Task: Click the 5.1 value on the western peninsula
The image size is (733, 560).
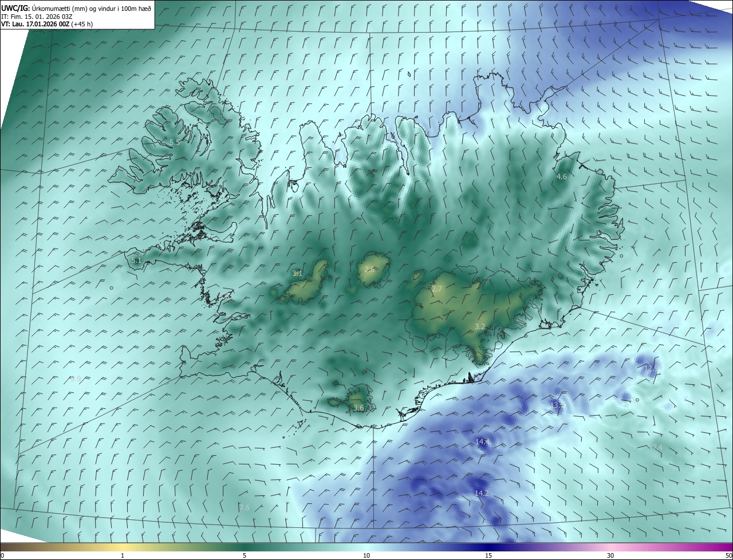Action: coord(136,260)
